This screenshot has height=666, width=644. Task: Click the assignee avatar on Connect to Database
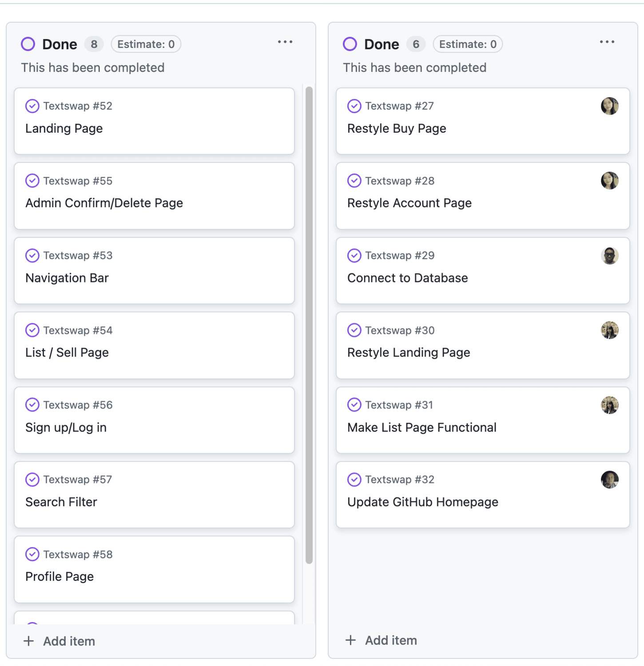tap(609, 256)
